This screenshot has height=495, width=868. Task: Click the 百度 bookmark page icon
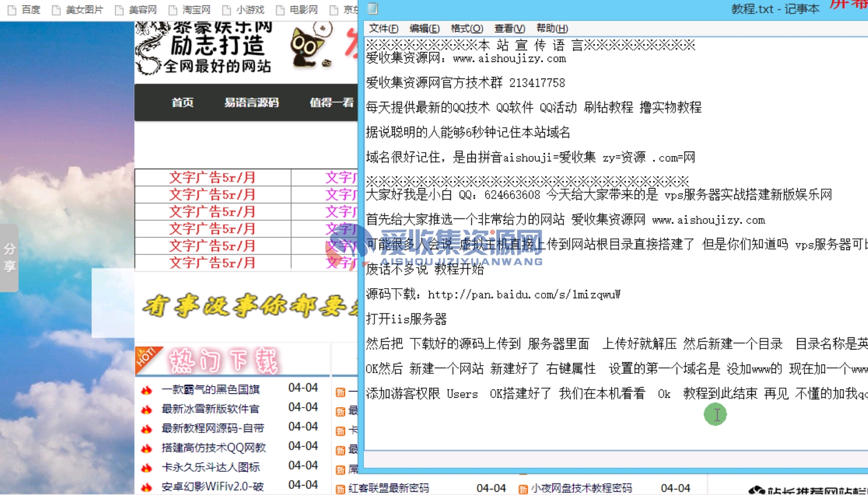pyautogui.click(x=12, y=10)
